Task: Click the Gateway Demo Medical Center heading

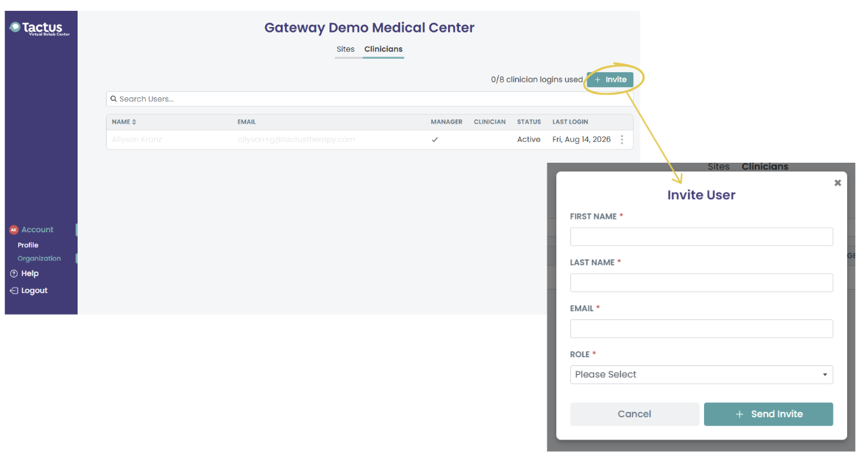Action: click(x=369, y=28)
